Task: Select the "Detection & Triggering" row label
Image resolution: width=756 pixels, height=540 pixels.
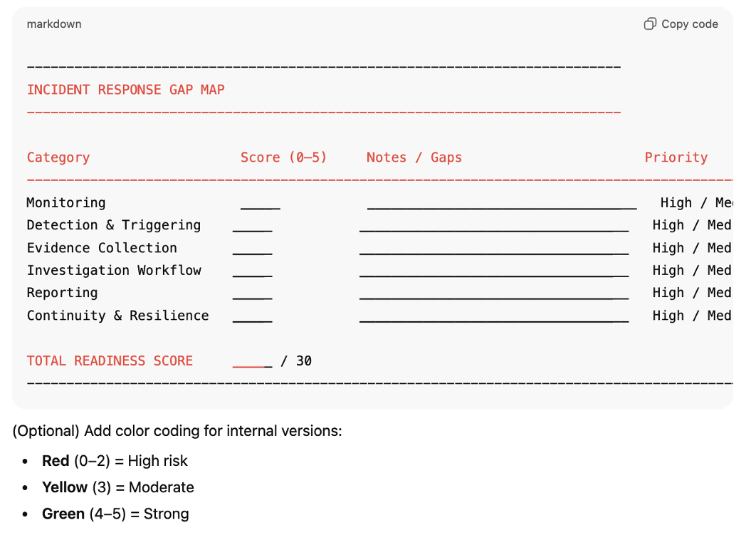Action: (114, 225)
